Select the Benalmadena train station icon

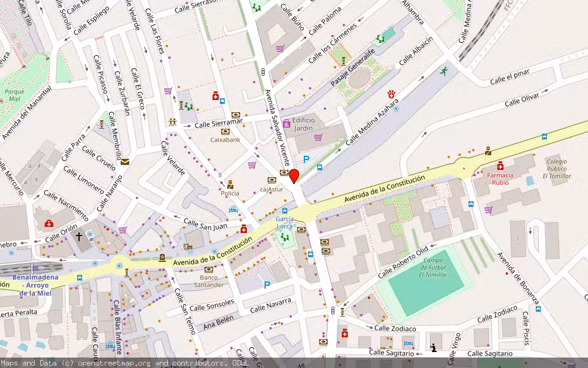[x=36, y=268]
